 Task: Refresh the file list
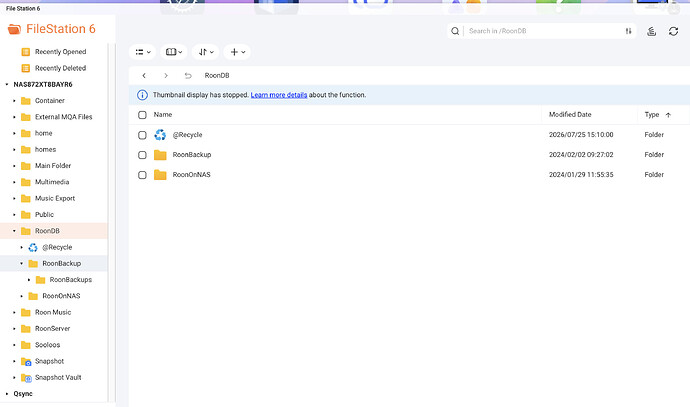tap(673, 31)
